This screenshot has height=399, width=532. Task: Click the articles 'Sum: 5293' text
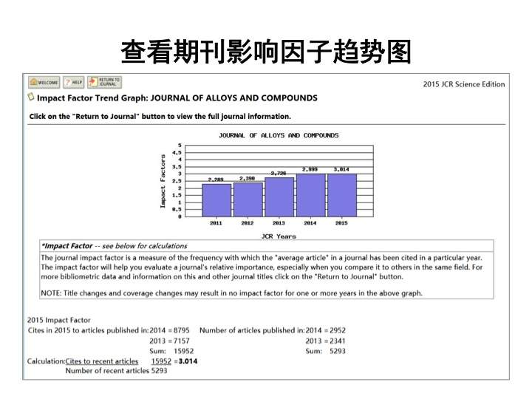325,351
